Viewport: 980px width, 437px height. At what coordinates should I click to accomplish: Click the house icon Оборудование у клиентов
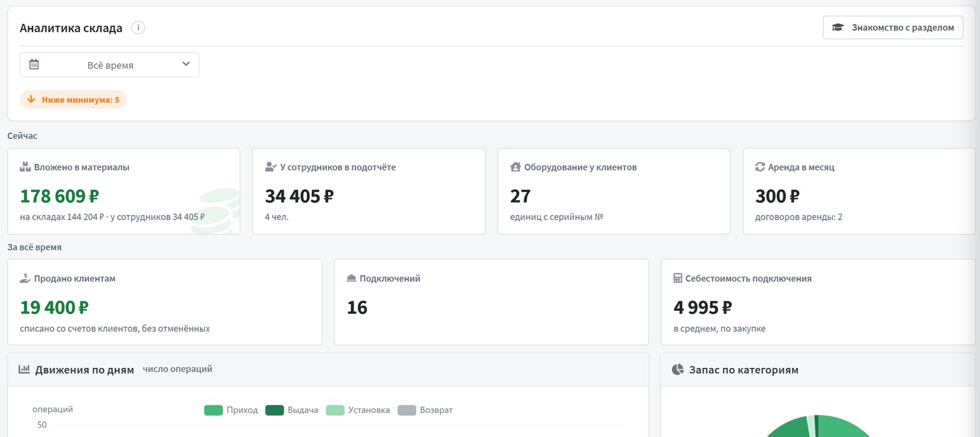[x=515, y=167]
